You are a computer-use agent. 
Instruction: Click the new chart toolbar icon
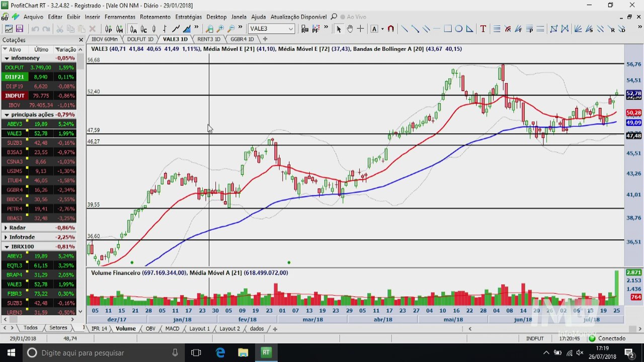click(x=9, y=29)
